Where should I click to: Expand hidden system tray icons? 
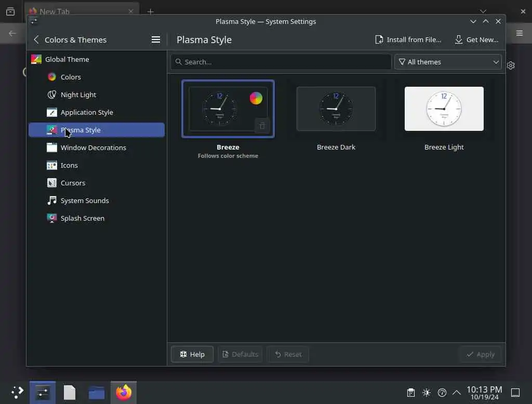[457, 393]
